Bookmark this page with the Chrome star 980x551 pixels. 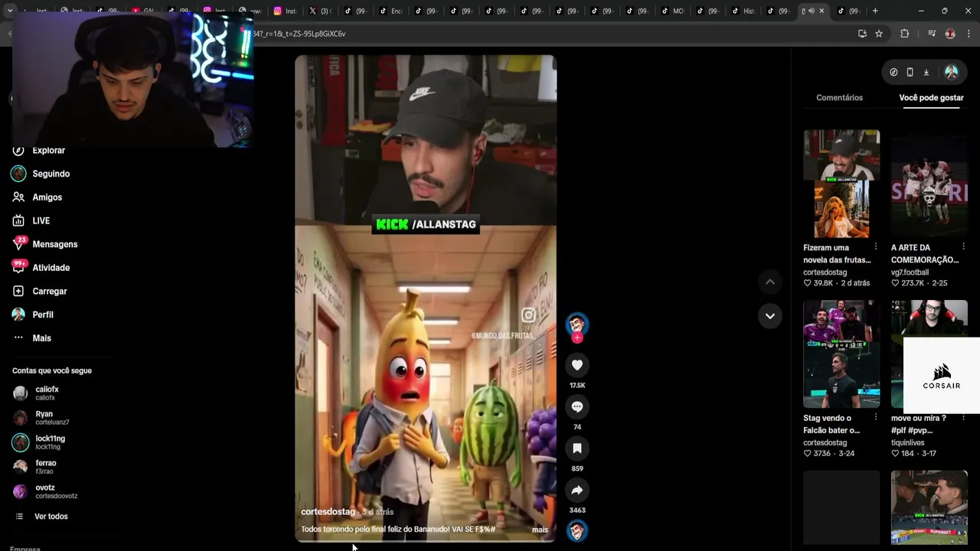[x=879, y=34]
